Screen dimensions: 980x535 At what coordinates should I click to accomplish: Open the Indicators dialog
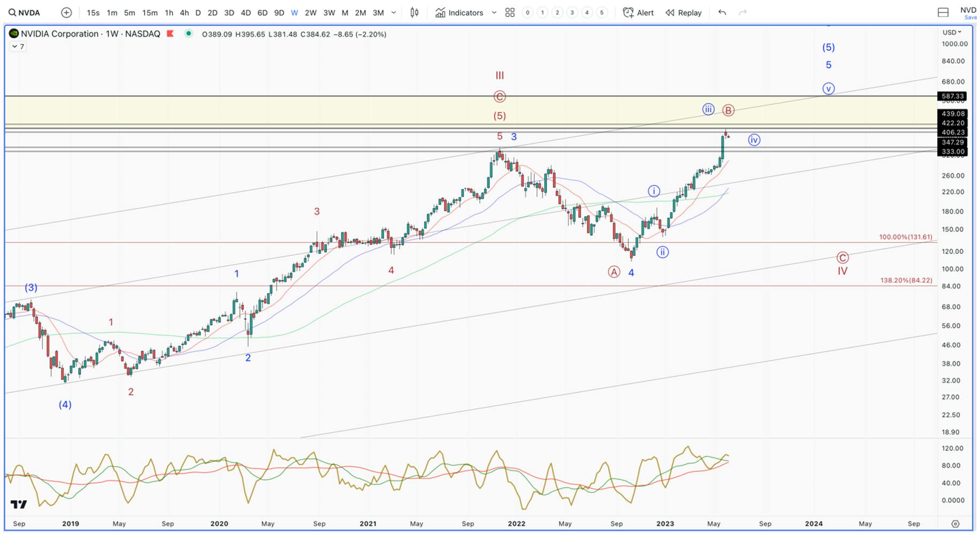(x=459, y=13)
